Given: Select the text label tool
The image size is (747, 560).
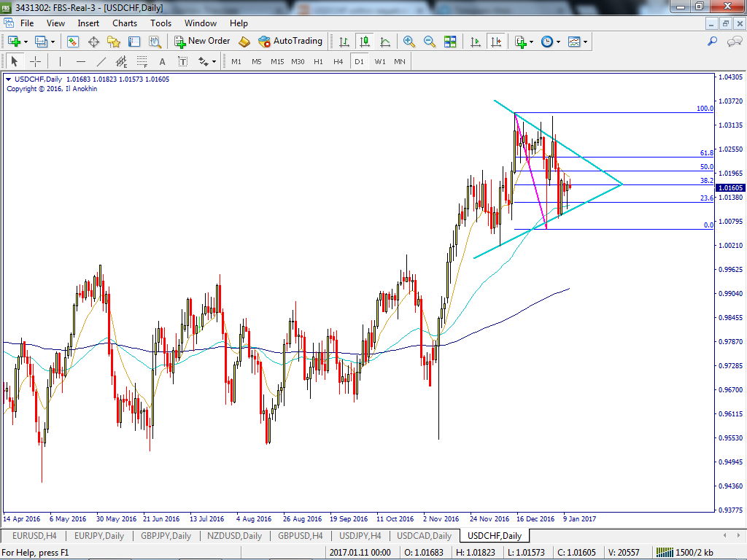Looking at the screenshot, I should click(x=182, y=61).
